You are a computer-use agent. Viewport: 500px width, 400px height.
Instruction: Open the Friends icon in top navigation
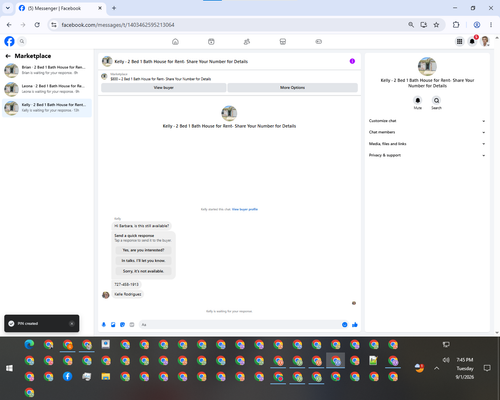pyautogui.click(x=247, y=42)
